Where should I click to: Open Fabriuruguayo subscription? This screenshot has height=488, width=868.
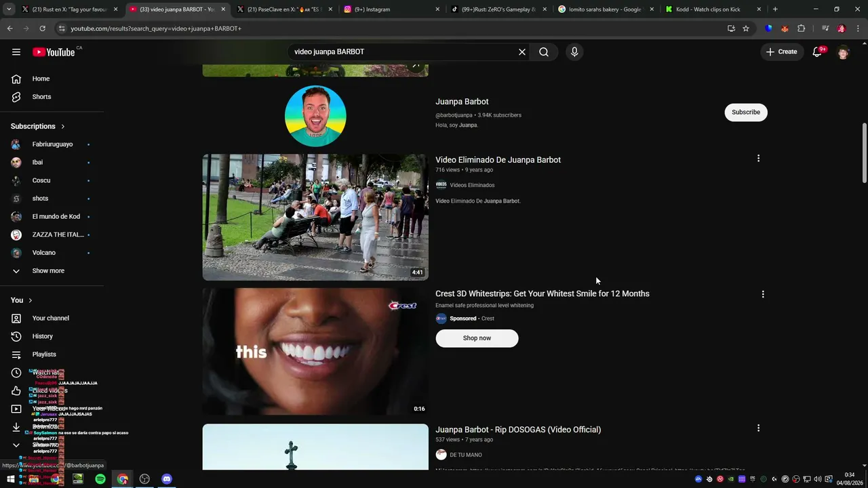[52, 144]
